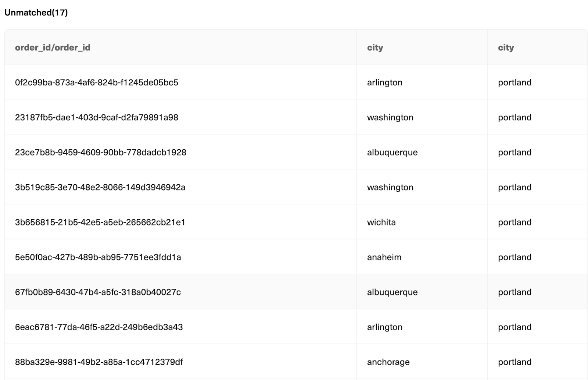This screenshot has width=588, height=380.
Task: Click the first city column header
Action: [375, 47]
